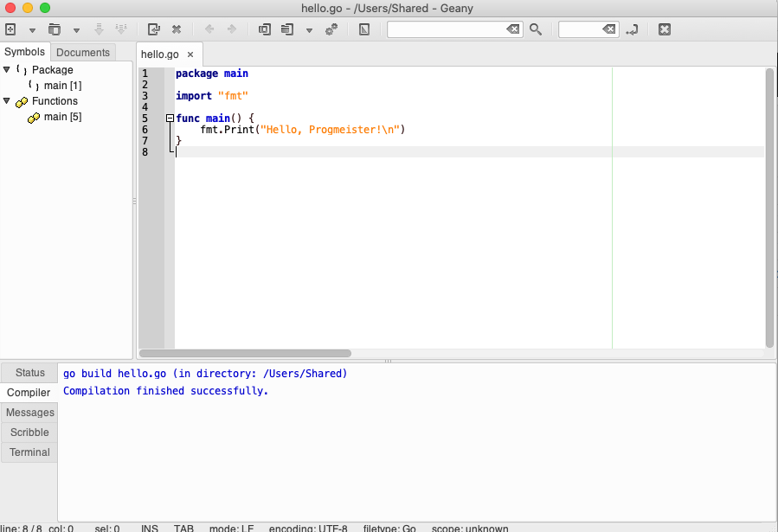Run the program with the gears icon
Screen dimensions: 778x532
pyautogui.click(x=331, y=29)
